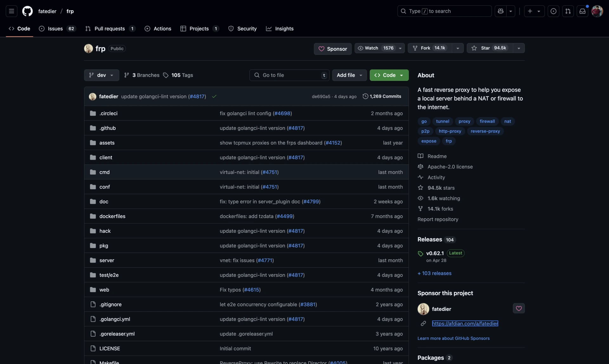Open the green Code clone dropdown
The image size is (609, 364).
click(389, 75)
